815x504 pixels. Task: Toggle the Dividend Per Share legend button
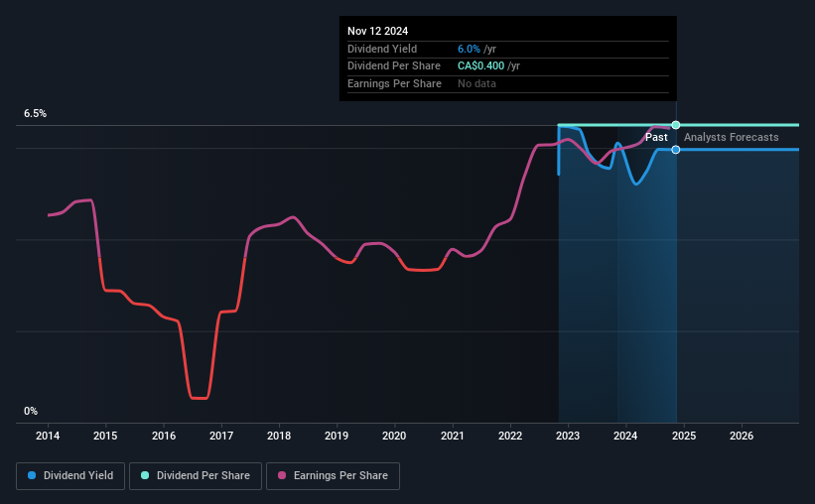(x=196, y=476)
